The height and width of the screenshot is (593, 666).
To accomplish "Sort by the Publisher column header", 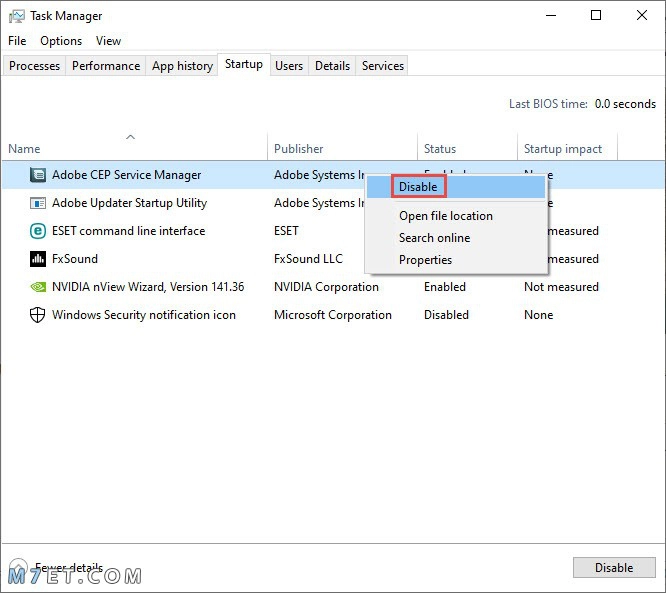I will 342,146.
